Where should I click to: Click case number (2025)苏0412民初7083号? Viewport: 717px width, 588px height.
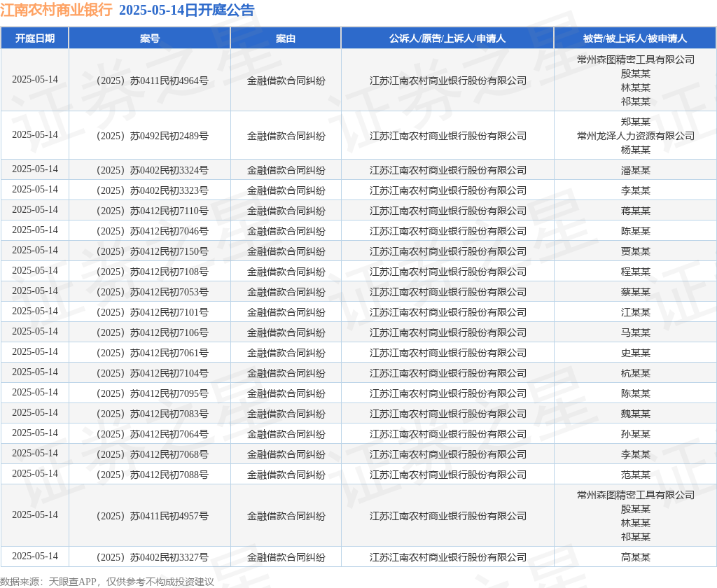point(152,414)
